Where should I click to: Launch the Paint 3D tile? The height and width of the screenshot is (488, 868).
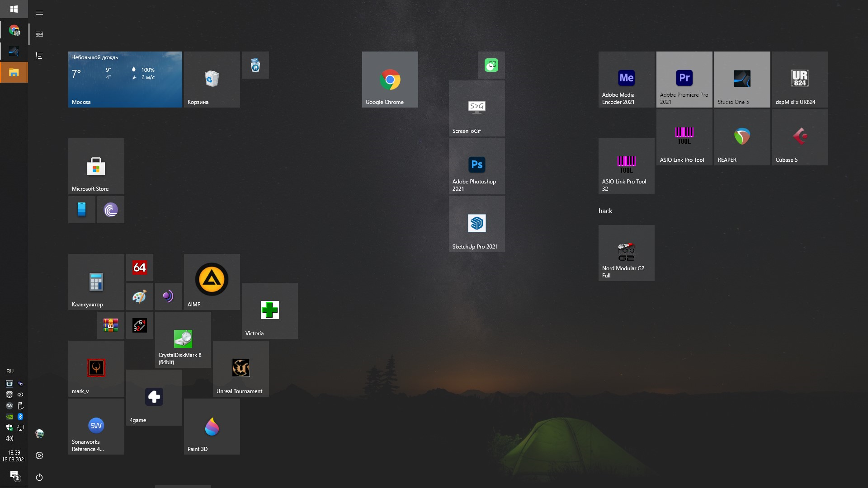212,427
